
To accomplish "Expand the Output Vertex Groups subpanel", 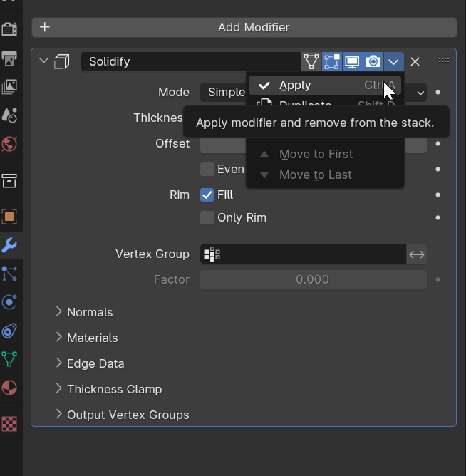I will (x=59, y=414).
